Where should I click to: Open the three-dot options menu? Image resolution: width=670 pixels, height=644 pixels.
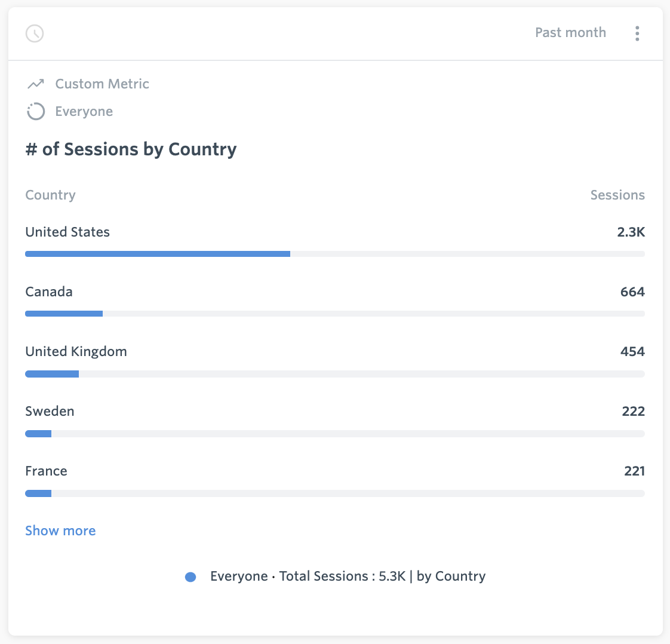click(x=637, y=33)
